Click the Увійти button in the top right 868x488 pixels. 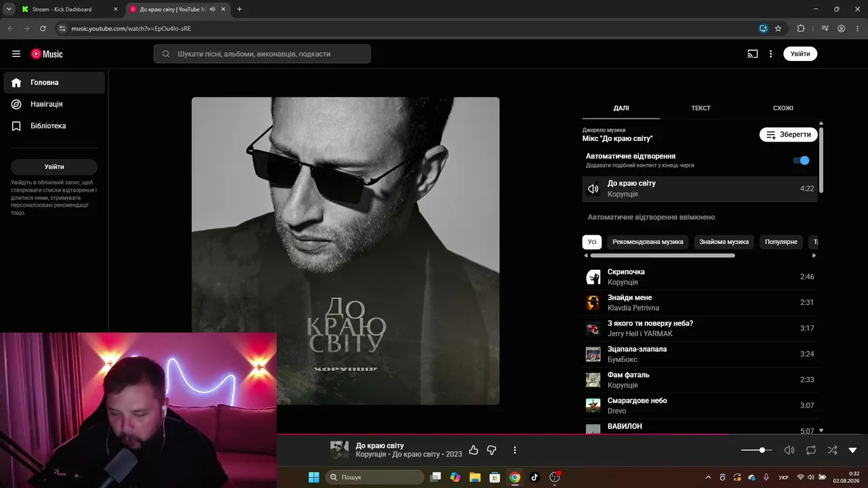(800, 54)
